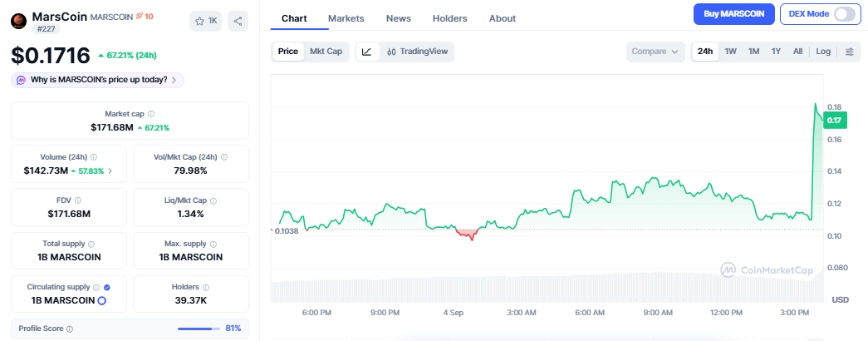Click Volume (24h) info icon
The height and width of the screenshot is (341, 868).
click(94, 157)
